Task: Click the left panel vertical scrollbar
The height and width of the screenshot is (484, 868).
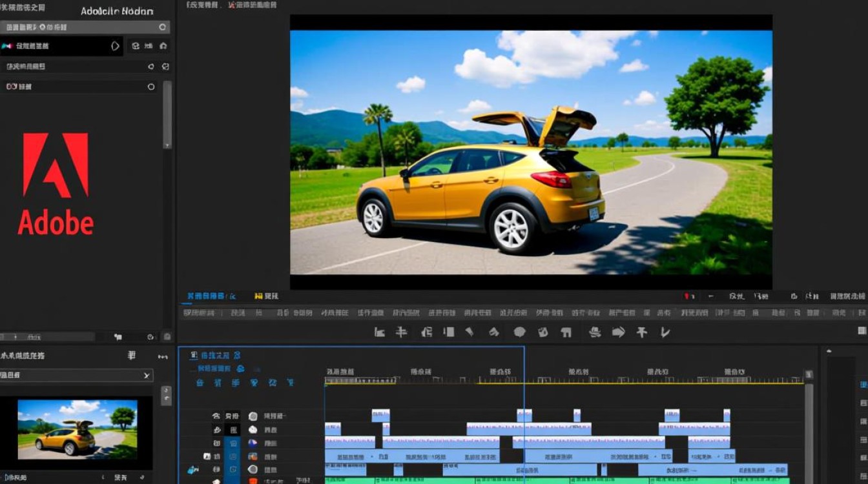Action: (167, 114)
